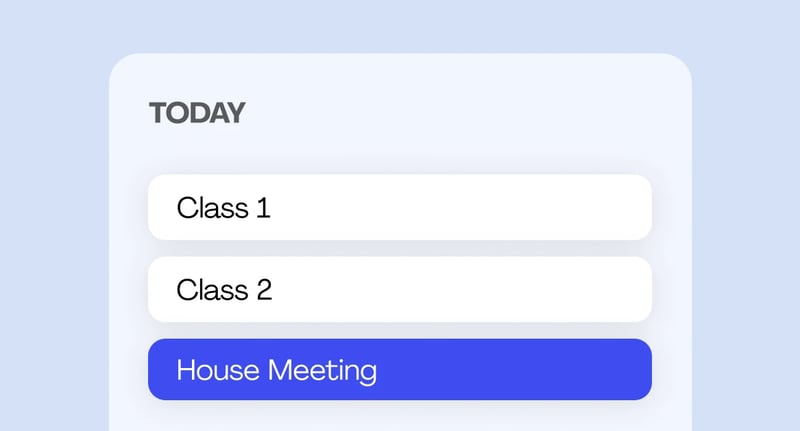Click the TODAY heading

197,113
